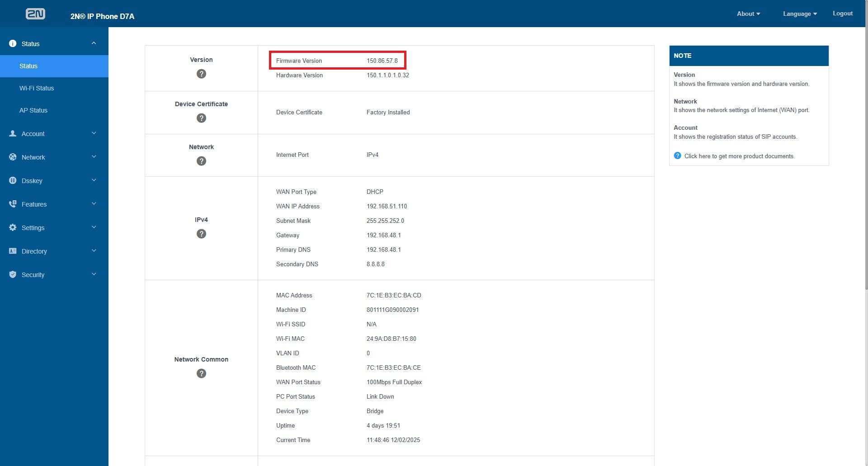
Task: Click the Directory card icon
Action: [13, 251]
